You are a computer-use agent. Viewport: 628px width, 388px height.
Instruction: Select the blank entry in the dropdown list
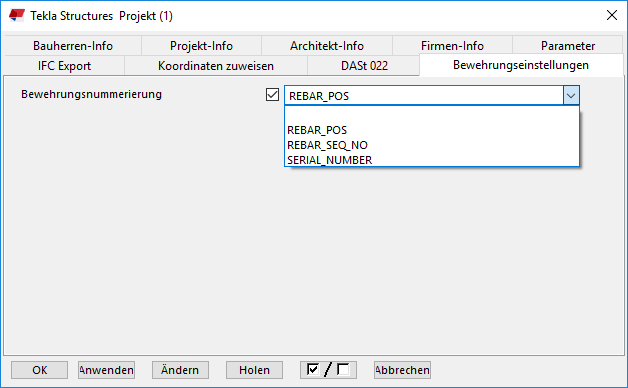tap(432, 115)
